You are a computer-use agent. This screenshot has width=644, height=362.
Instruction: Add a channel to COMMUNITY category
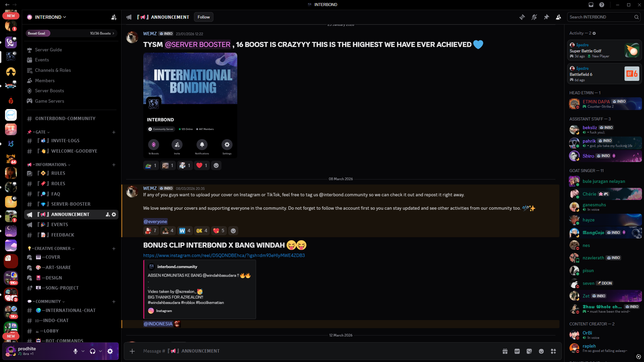click(114, 302)
